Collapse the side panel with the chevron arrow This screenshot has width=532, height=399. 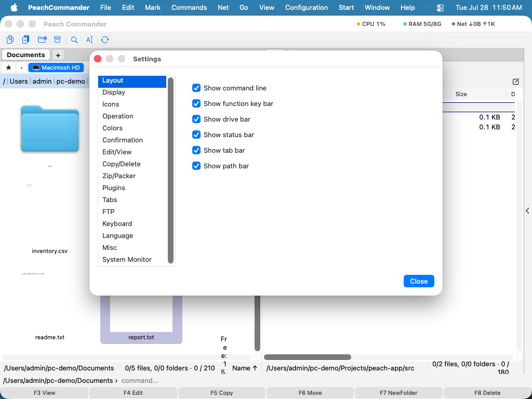click(528, 211)
